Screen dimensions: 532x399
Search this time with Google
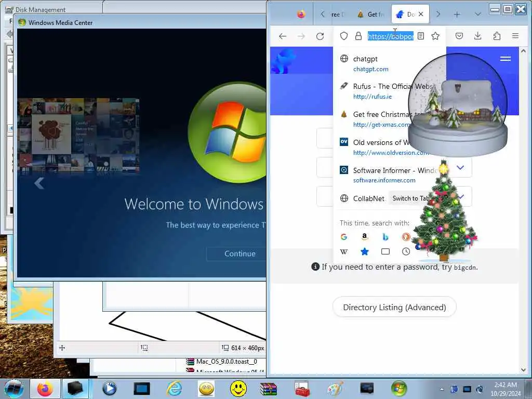click(x=344, y=237)
